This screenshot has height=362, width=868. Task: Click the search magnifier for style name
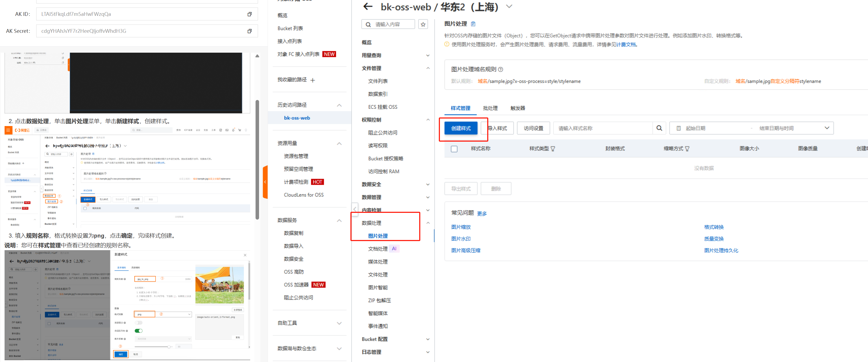tap(659, 128)
